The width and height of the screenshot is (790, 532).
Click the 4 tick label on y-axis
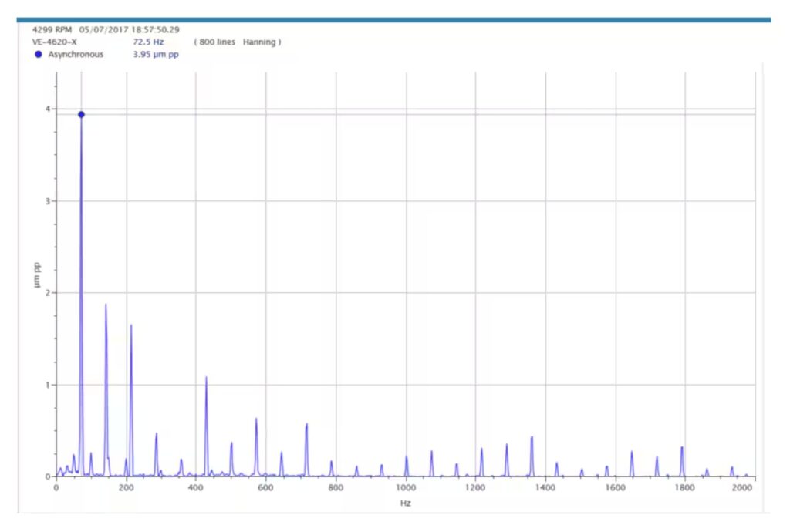[x=48, y=109]
